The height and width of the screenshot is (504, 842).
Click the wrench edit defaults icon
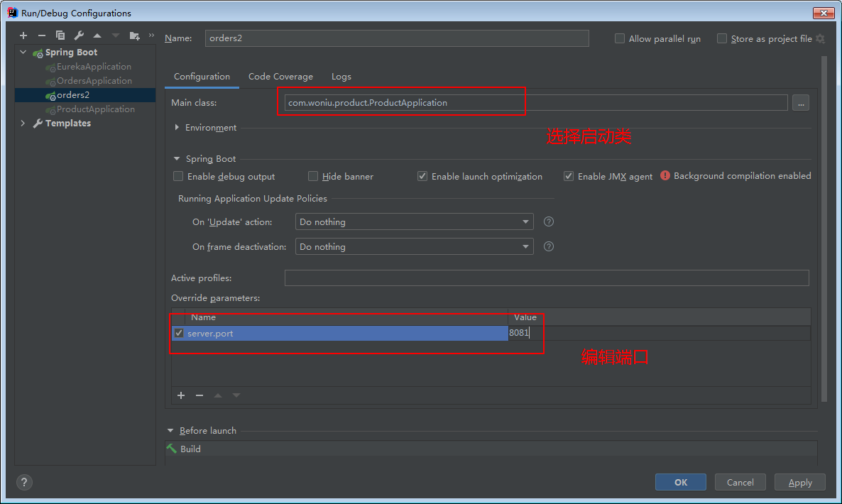click(x=79, y=35)
